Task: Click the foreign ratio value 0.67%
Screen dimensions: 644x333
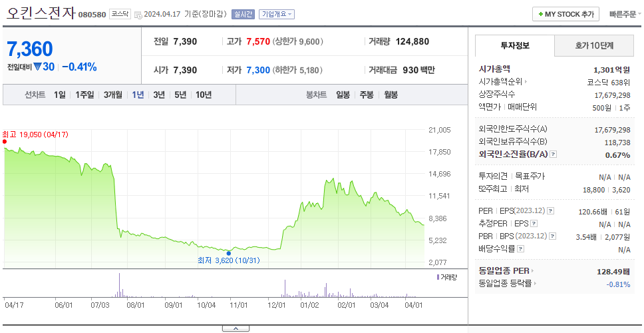Action: (x=617, y=155)
